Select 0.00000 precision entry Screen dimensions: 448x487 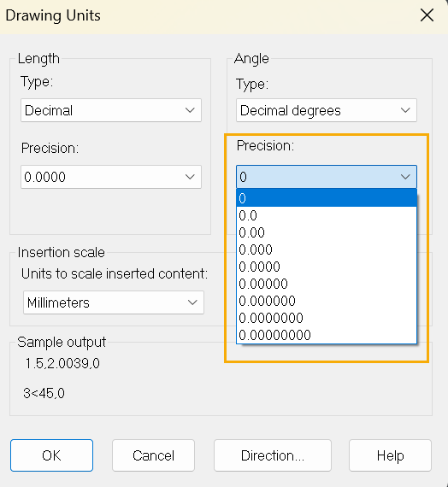(x=327, y=284)
